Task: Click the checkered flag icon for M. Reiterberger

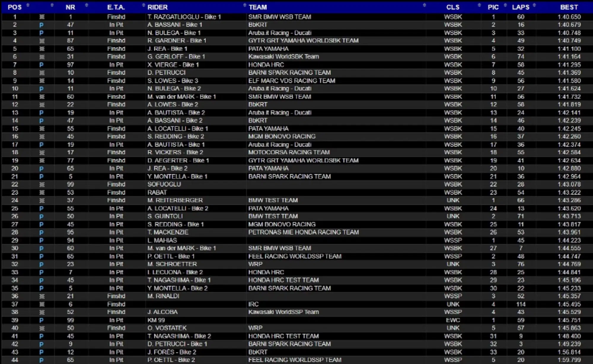Action: point(42,201)
